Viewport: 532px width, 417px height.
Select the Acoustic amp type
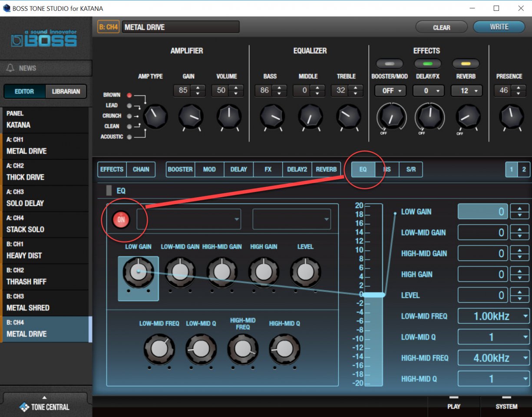tap(129, 137)
